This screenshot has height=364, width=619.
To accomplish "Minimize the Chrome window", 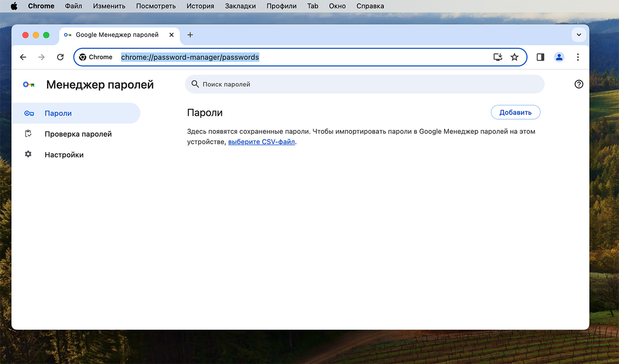I will tap(36, 35).
